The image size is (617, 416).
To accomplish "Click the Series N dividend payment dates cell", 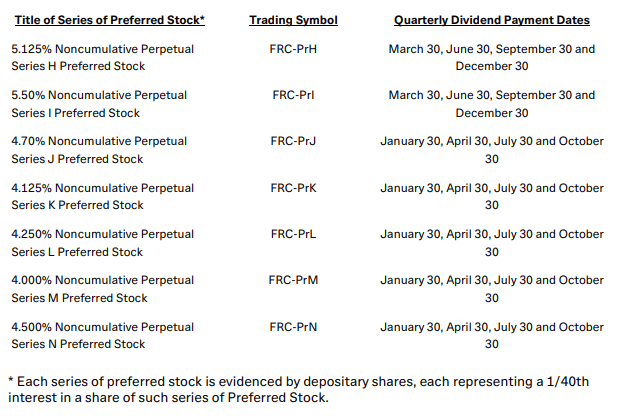I will [491, 335].
